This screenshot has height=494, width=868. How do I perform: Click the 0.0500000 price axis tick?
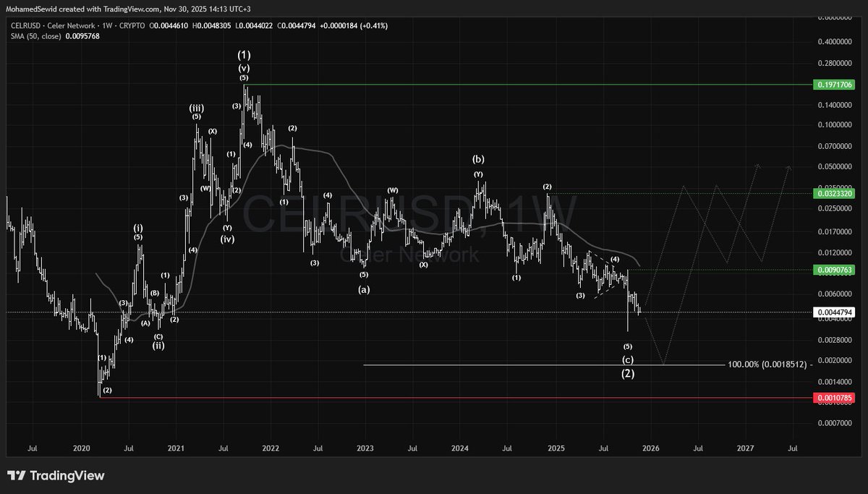pyautogui.click(x=836, y=167)
